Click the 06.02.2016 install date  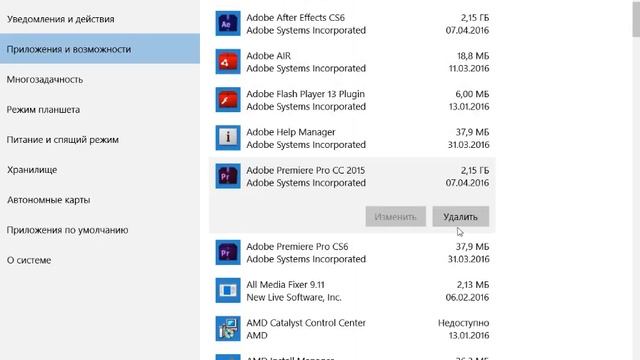(467, 297)
